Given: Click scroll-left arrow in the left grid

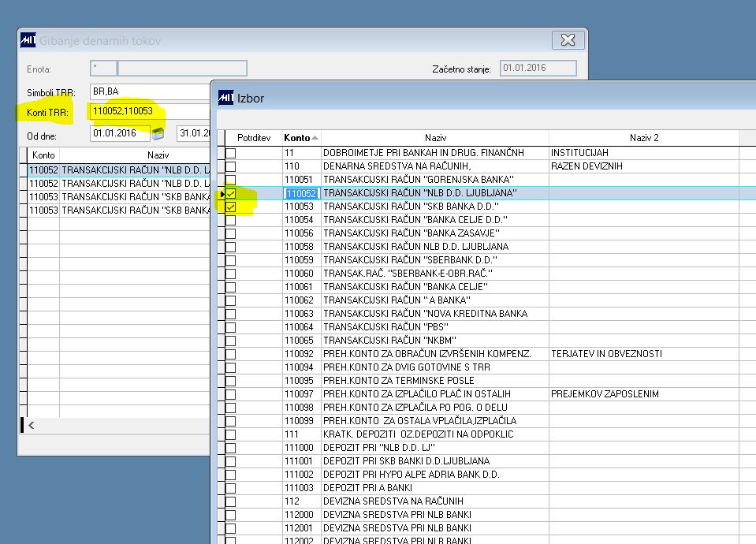Looking at the screenshot, I should (x=32, y=425).
